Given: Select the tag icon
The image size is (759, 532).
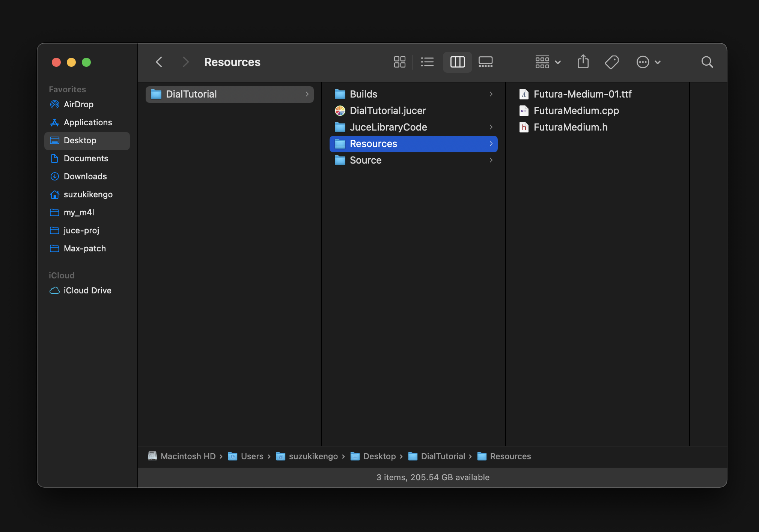Looking at the screenshot, I should tap(613, 62).
